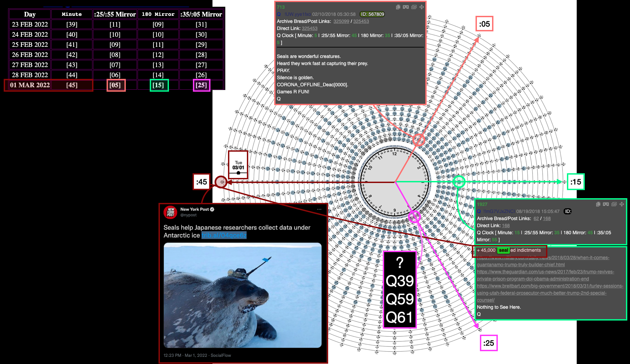Click the '[39]' minute cell
630x364 pixels.
click(72, 24)
